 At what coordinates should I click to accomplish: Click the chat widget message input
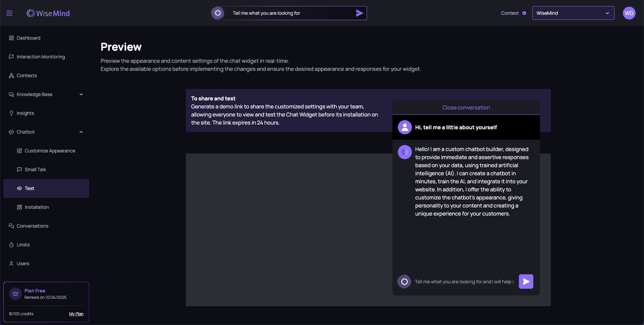[464, 282]
